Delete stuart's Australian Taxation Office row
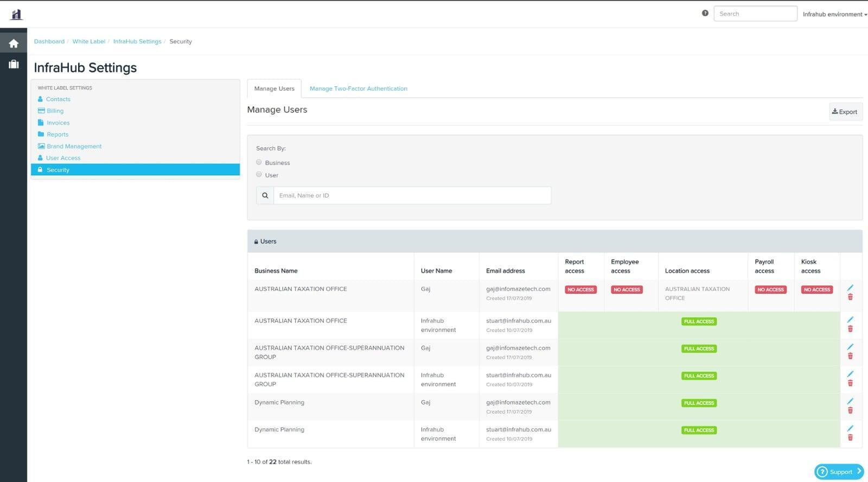 pos(850,329)
